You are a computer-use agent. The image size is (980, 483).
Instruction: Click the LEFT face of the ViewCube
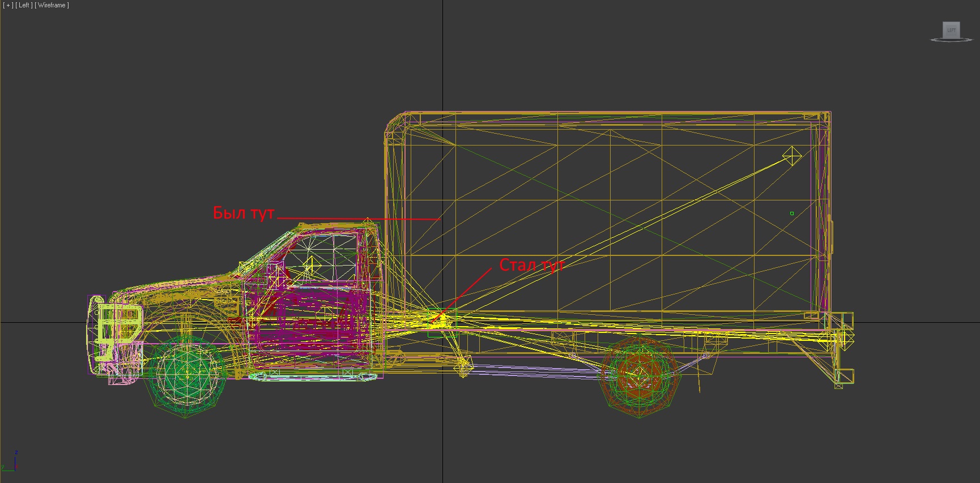click(951, 30)
